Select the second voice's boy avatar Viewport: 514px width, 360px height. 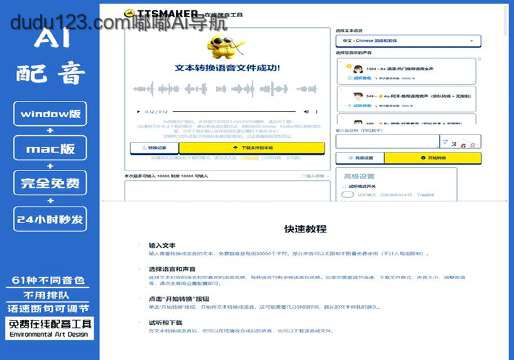click(x=358, y=96)
